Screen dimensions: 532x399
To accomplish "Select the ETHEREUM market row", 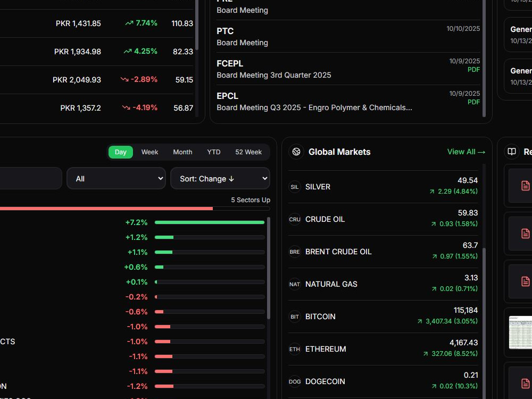I will click(x=383, y=349).
